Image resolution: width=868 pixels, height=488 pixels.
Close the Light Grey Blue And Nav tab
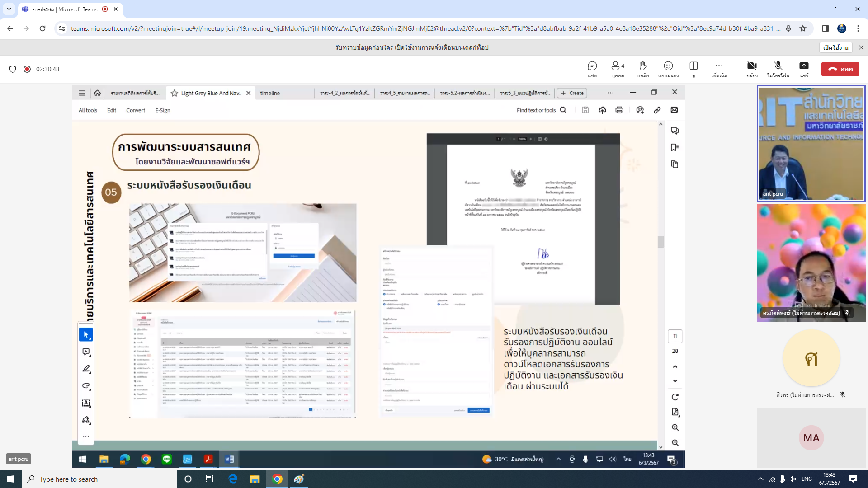pyautogui.click(x=248, y=93)
